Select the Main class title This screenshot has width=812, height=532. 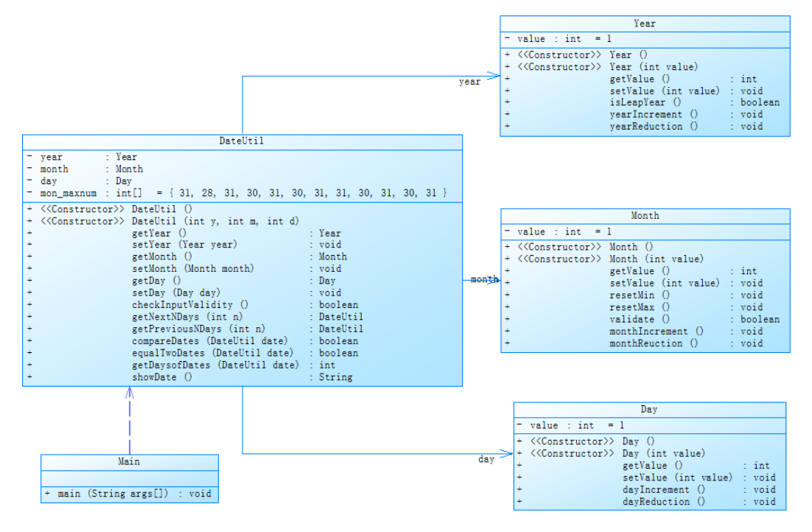[128, 461]
